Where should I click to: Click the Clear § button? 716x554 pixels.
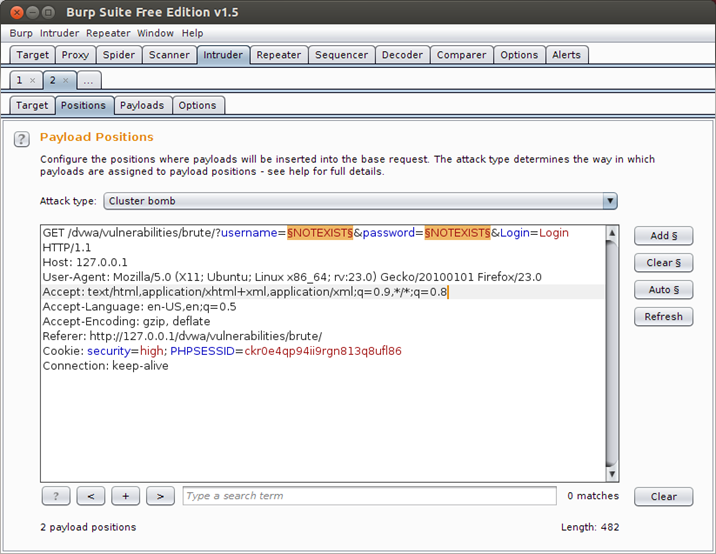tap(663, 263)
